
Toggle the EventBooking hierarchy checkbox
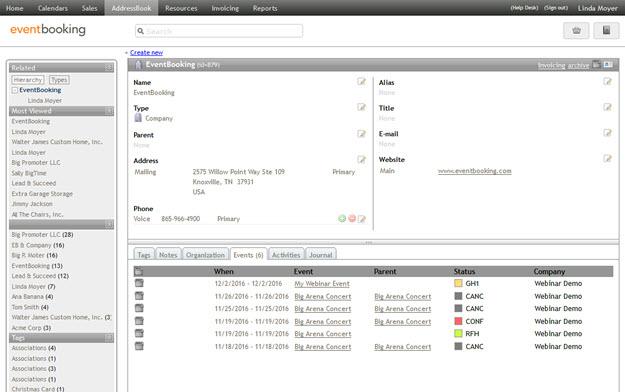tap(15, 91)
